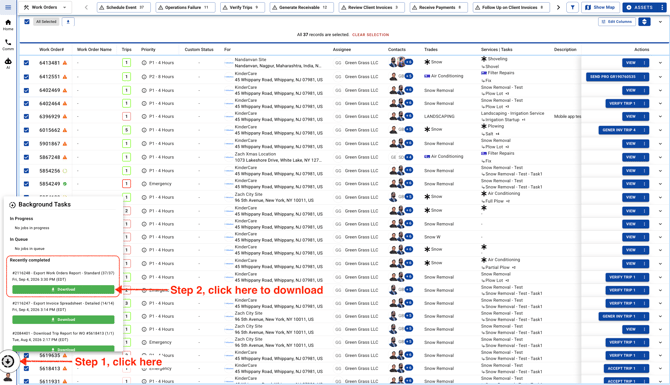This screenshot has height=385, width=670.
Task: Open the Receive Payments tab
Action: coord(438,7)
